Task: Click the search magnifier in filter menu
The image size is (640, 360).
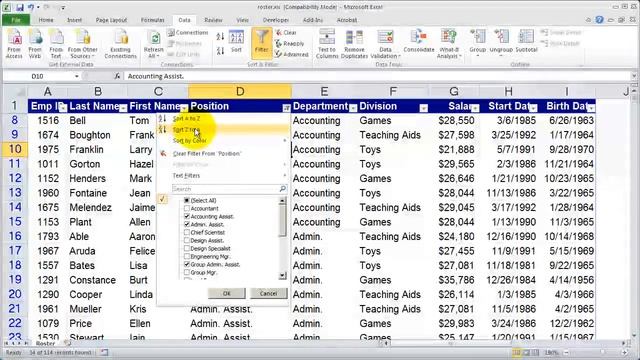Action: 282,189
